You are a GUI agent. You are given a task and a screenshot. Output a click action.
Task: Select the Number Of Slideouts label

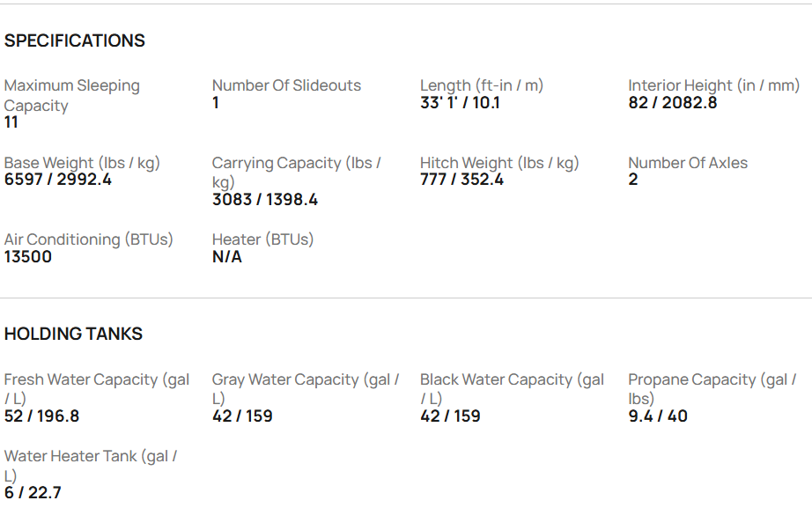point(286,85)
